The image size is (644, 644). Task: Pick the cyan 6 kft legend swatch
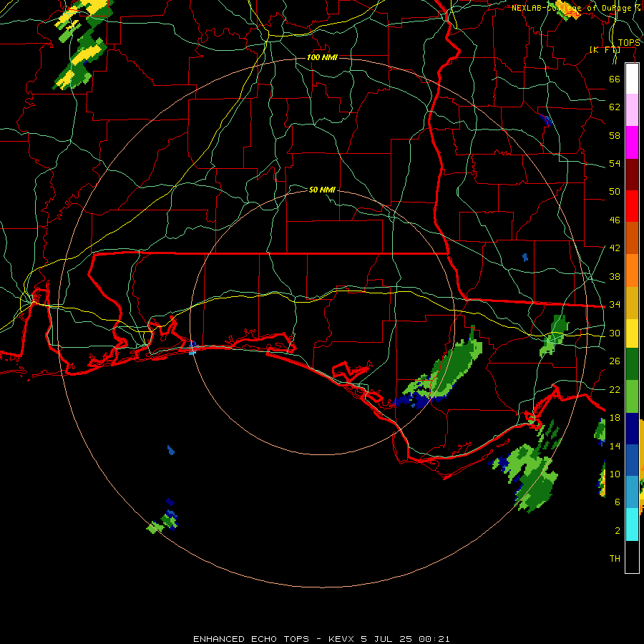tap(632, 525)
